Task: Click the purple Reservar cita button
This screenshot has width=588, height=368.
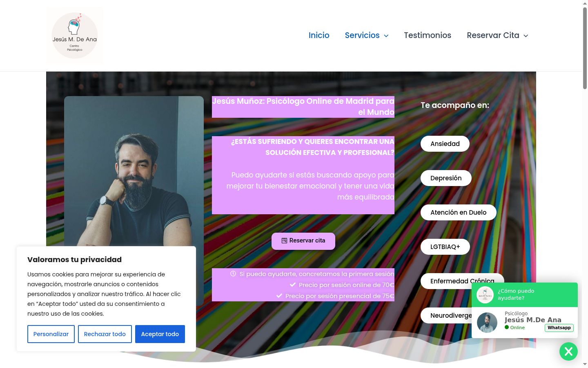Action: point(303,241)
